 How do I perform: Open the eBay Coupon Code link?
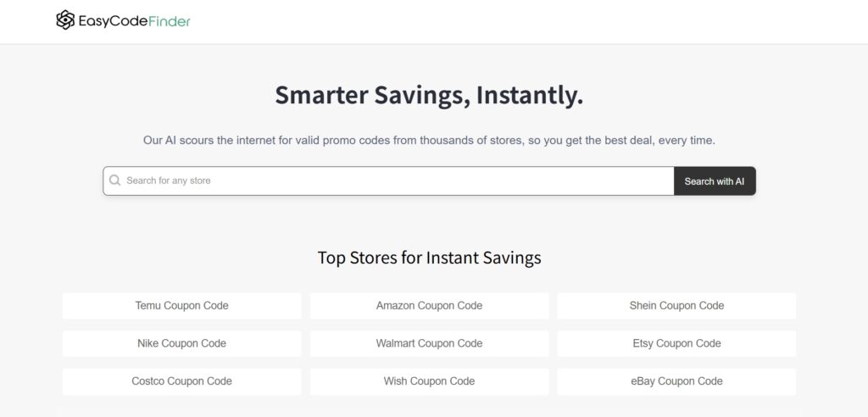(x=676, y=381)
